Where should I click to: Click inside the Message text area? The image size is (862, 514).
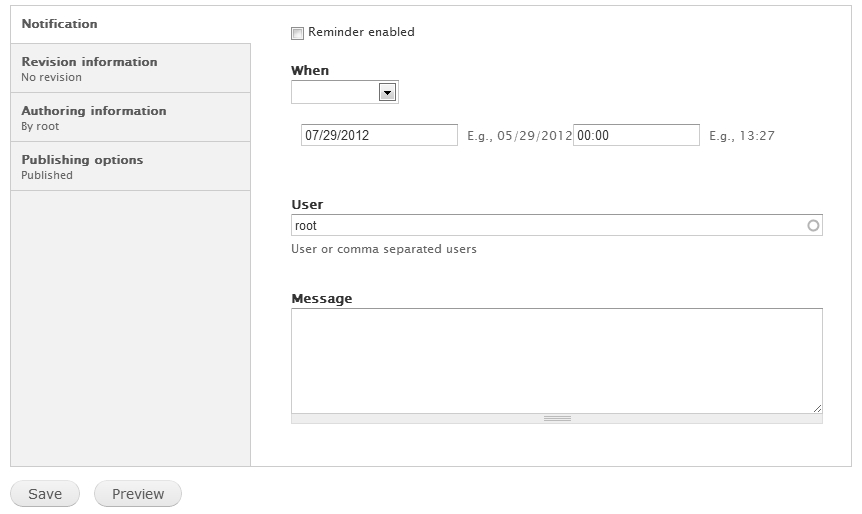pos(556,360)
